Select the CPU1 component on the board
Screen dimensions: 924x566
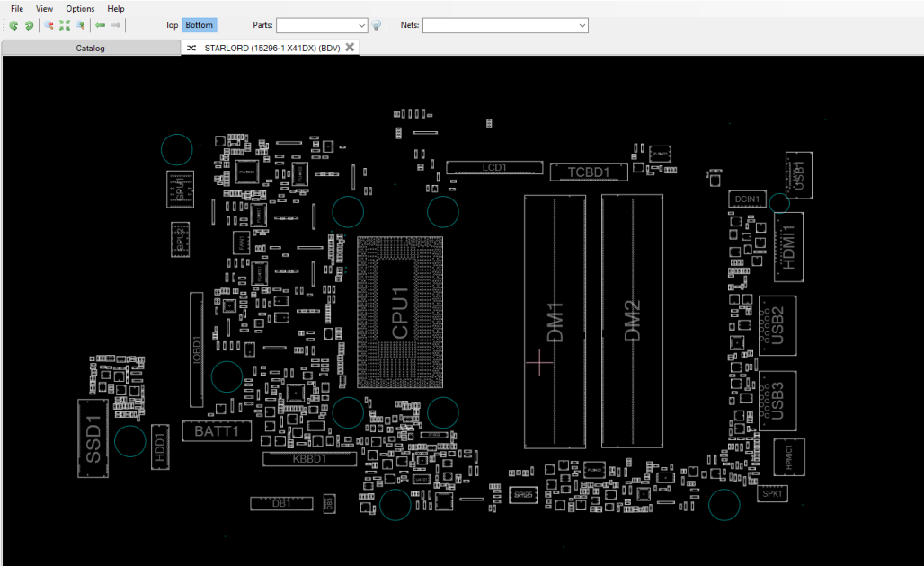click(400, 312)
